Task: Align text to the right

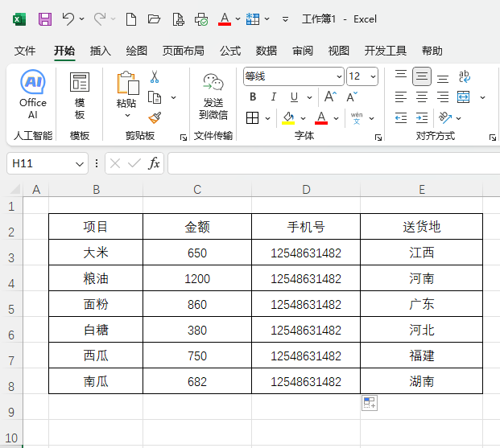Action: (443, 97)
